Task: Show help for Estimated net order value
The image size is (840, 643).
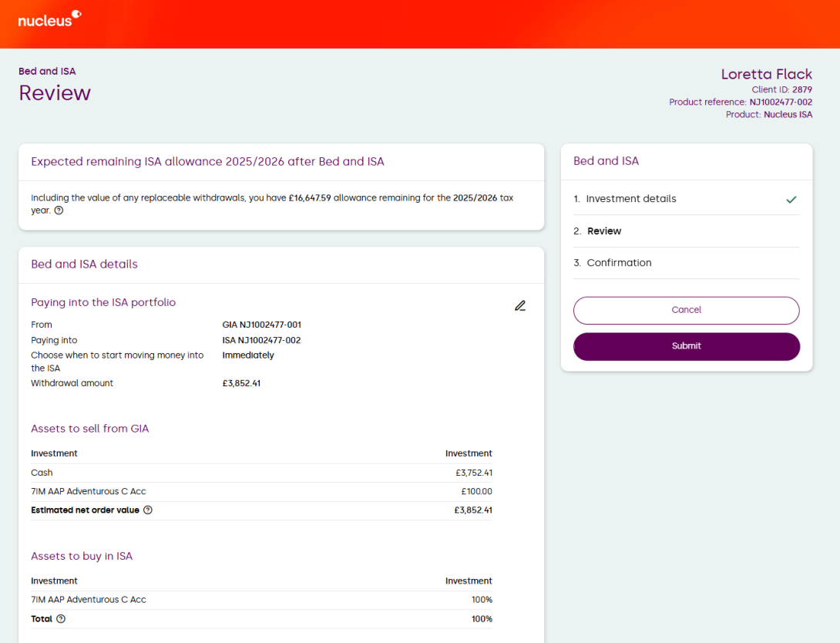Action: pos(148,510)
